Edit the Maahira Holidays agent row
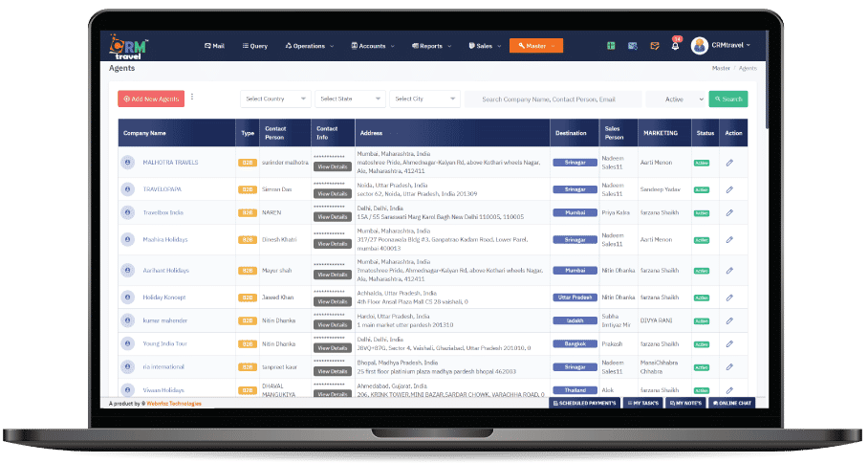This screenshot has height=463, width=868. [729, 240]
